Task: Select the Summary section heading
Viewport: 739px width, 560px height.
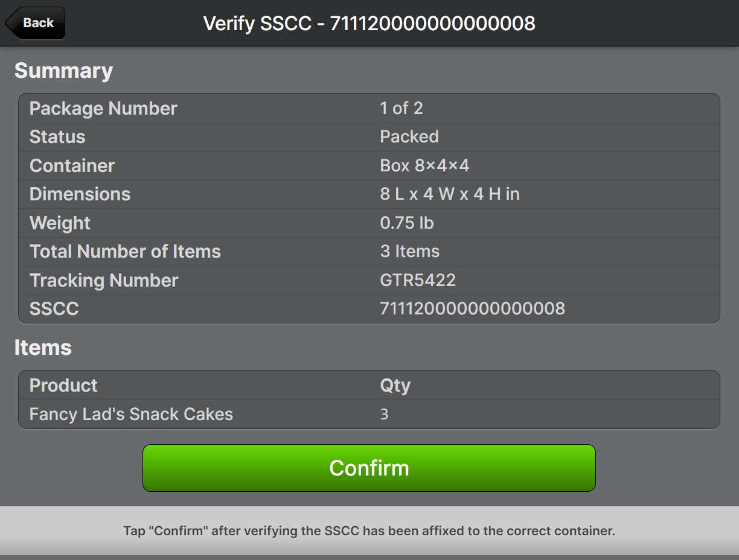Action: tap(63, 71)
